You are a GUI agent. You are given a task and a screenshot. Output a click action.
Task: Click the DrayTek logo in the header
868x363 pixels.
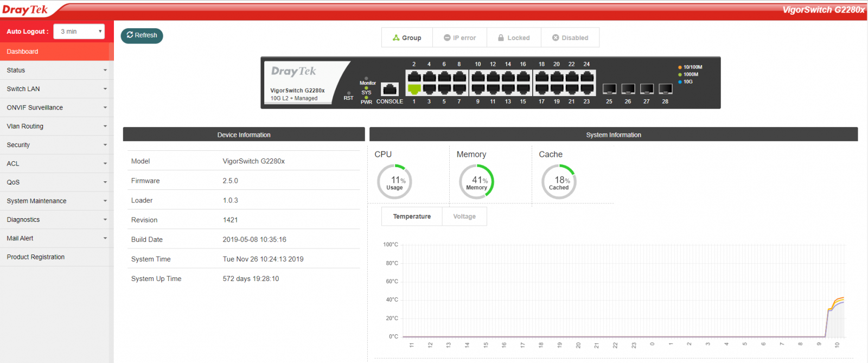(25, 10)
